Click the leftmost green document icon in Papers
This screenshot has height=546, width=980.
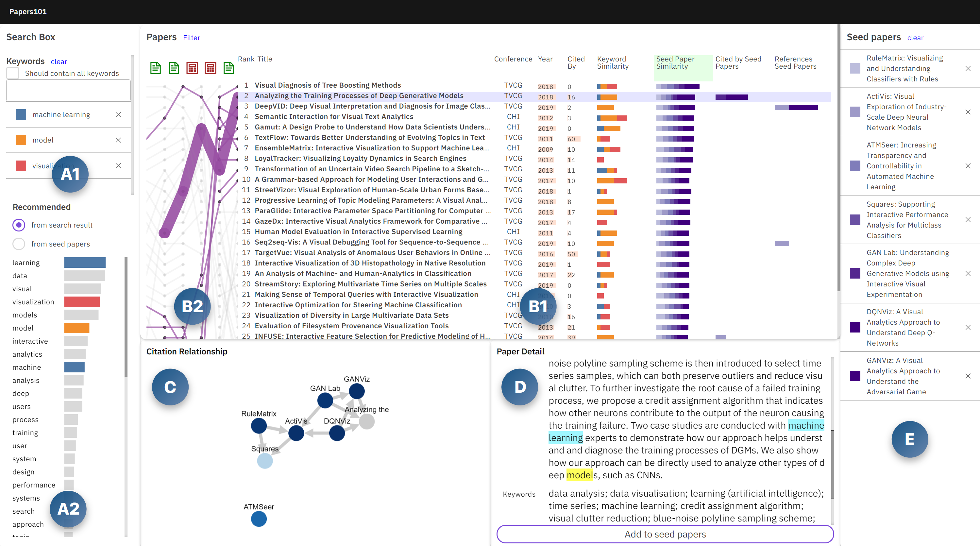(156, 68)
